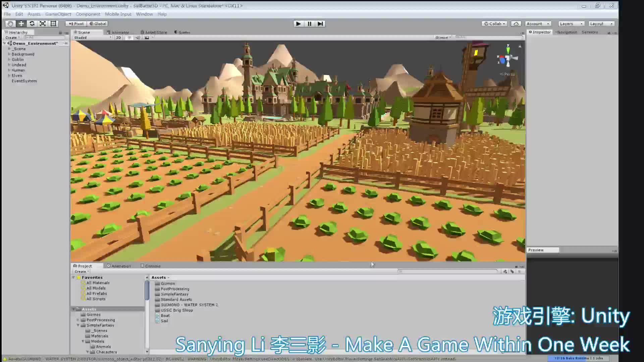This screenshot has width=644, height=362.
Task: Click the project panel search field
Action: pos(448,271)
